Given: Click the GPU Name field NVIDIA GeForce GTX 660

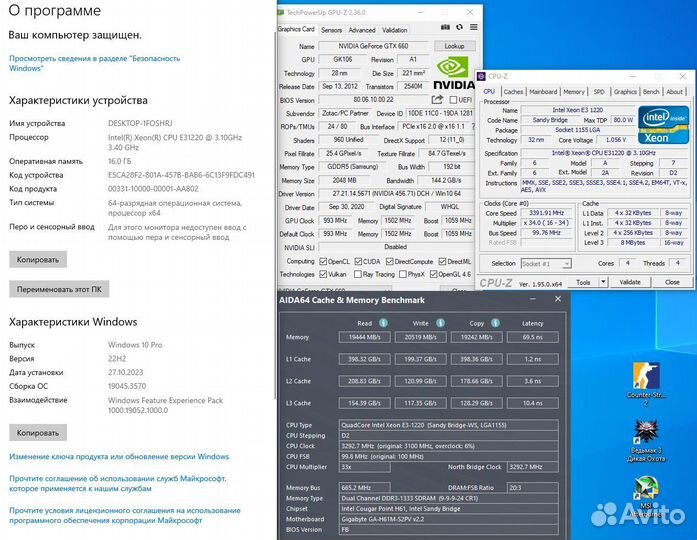Looking at the screenshot, I should (x=373, y=46).
